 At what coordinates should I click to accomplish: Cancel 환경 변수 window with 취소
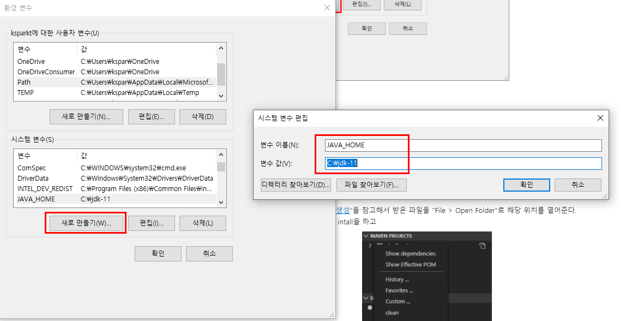pos(209,254)
